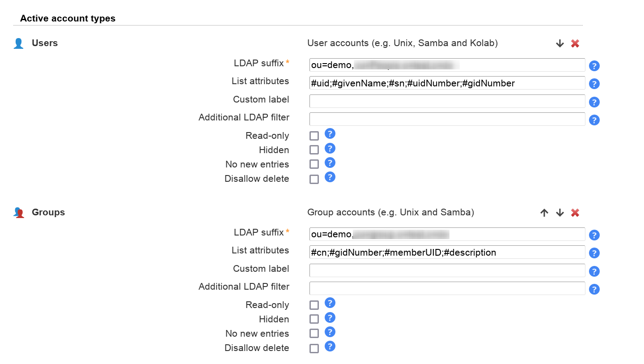Enable Read-only for Users

pos(314,136)
